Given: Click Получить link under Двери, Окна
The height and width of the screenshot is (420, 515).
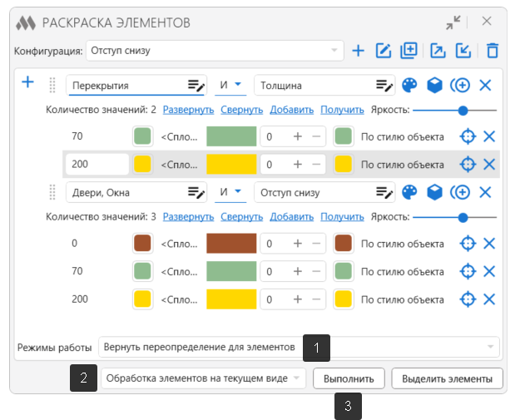Looking at the screenshot, I should click(342, 217).
